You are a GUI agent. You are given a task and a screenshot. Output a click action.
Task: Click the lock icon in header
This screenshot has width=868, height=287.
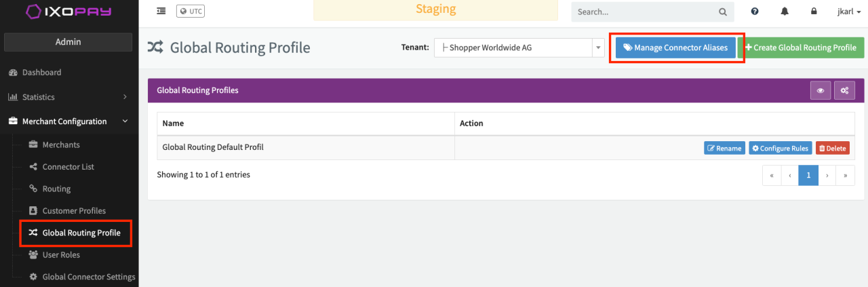814,12
